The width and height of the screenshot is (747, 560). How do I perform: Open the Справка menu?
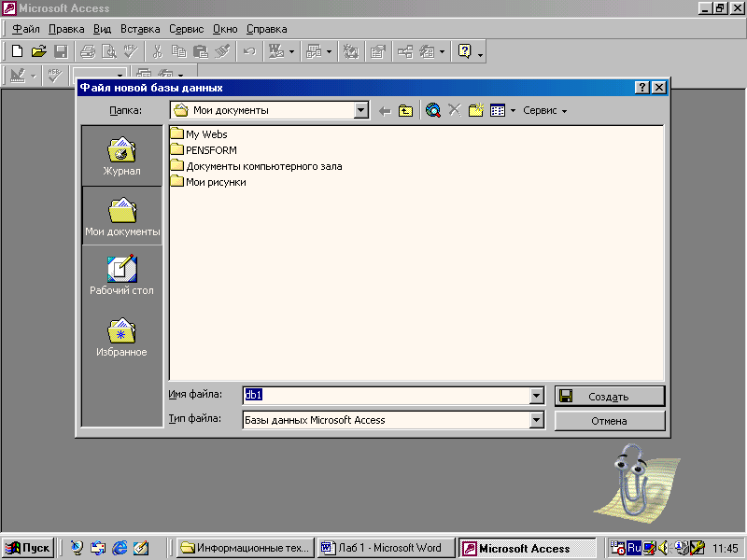[266, 29]
